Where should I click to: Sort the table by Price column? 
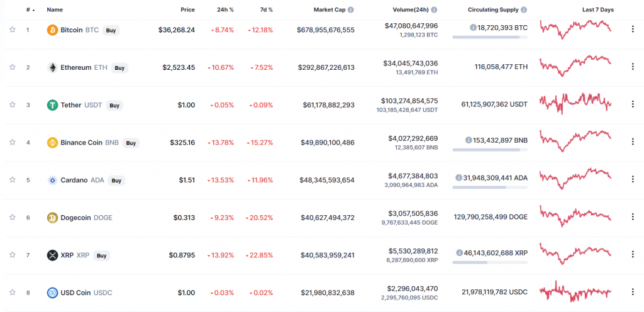[186, 10]
